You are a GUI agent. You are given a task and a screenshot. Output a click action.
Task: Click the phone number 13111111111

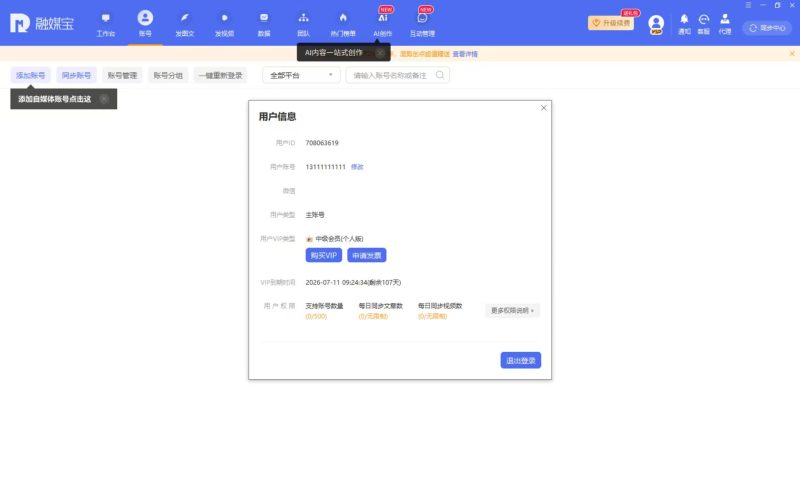[x=326, y=167]
